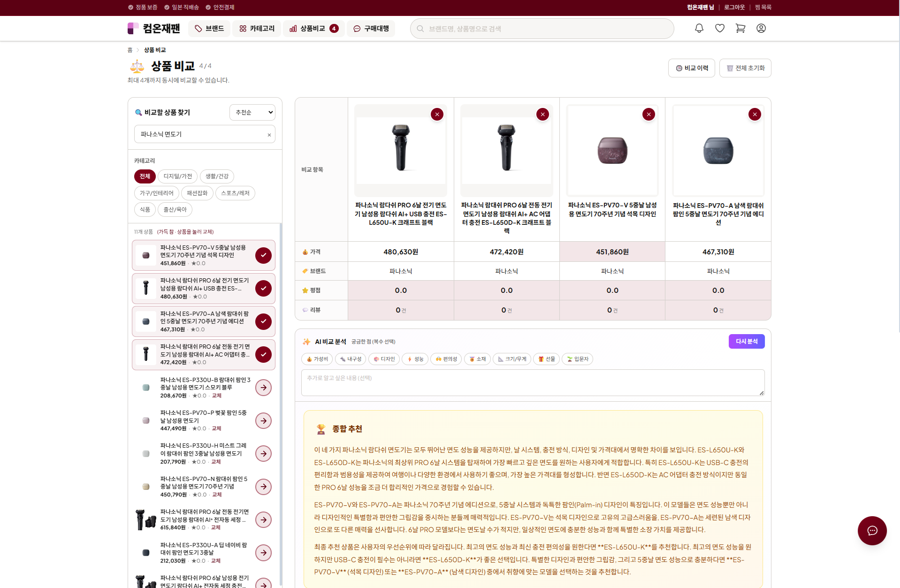Viewport: 900px width, 588px height.
Task: Uncheck ES-L650U-K 480,630원 product
Action: (264, 289)
